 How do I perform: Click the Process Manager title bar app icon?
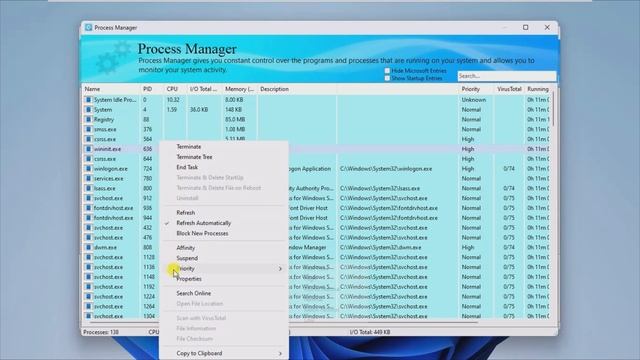(89, 27)
